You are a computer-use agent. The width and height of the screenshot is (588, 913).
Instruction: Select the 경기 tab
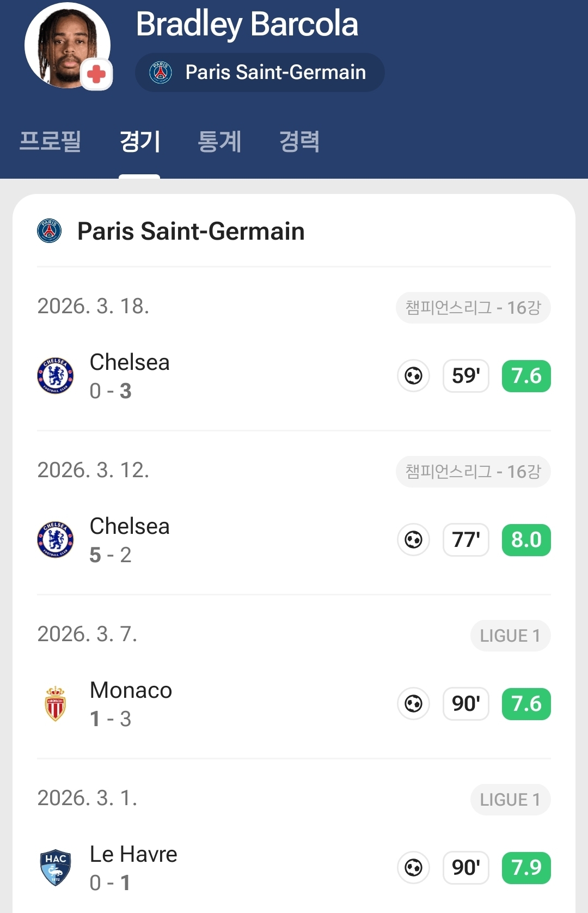pos(139,142)
